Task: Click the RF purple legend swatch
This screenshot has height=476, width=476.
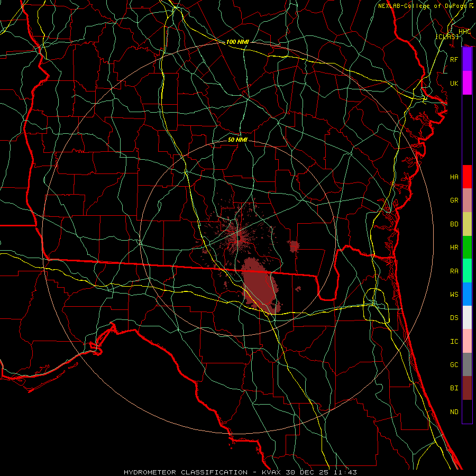Action: click(467, 59)
